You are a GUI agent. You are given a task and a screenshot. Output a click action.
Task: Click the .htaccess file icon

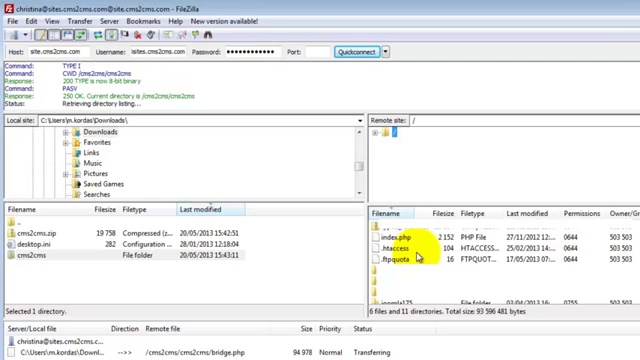tap(376, 248)
